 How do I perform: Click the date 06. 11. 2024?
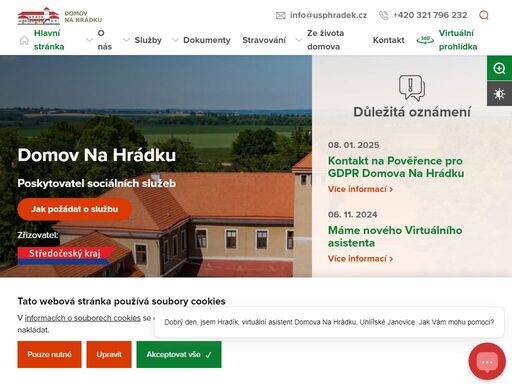coord(352,215)
